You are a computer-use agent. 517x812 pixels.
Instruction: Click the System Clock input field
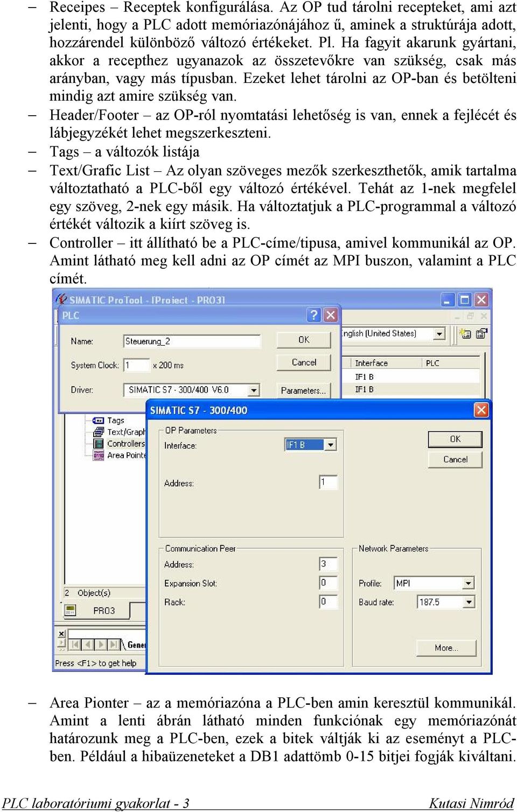click(136, 365)
